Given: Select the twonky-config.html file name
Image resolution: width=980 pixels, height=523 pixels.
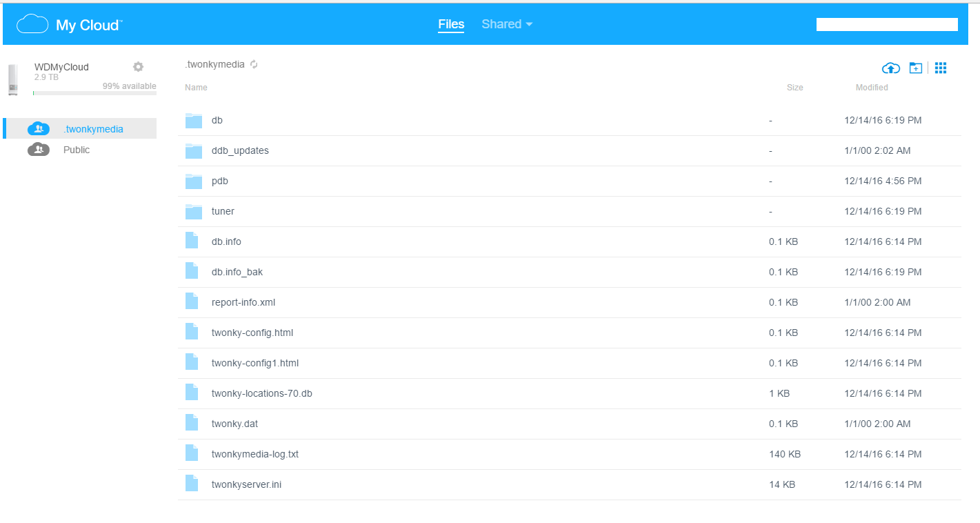Looking at the screenshot, I should 252,333.
